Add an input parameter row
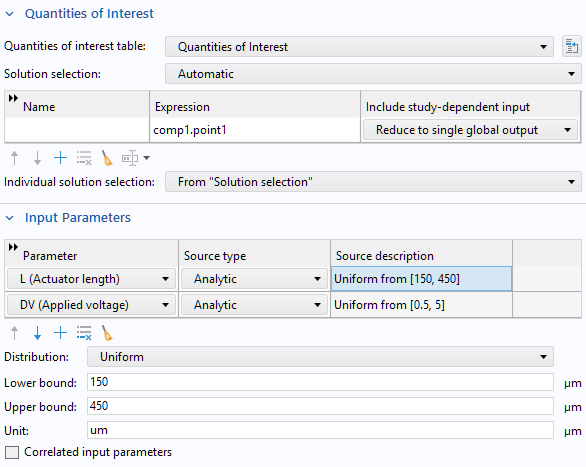The width and height of the screenshot is (586, 467). click(60, 333)
